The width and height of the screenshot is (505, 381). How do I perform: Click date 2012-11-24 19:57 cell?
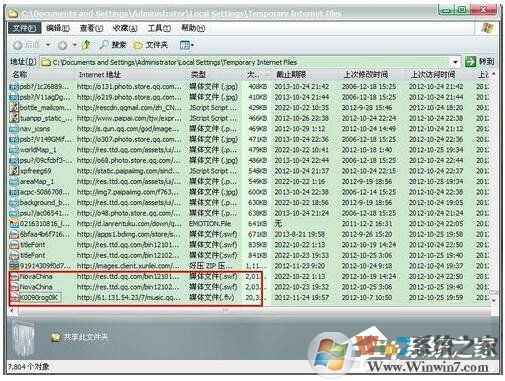(301, 297)
